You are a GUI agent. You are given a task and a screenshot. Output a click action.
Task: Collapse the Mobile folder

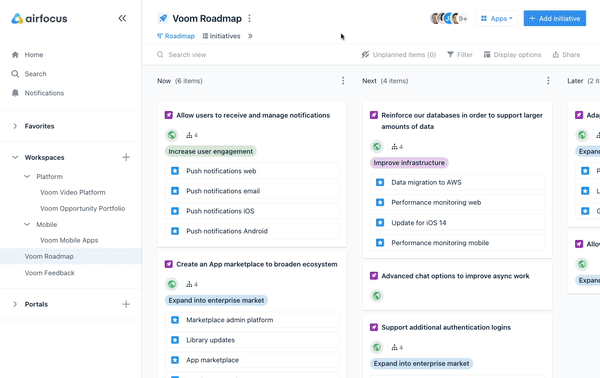point(27,224)
